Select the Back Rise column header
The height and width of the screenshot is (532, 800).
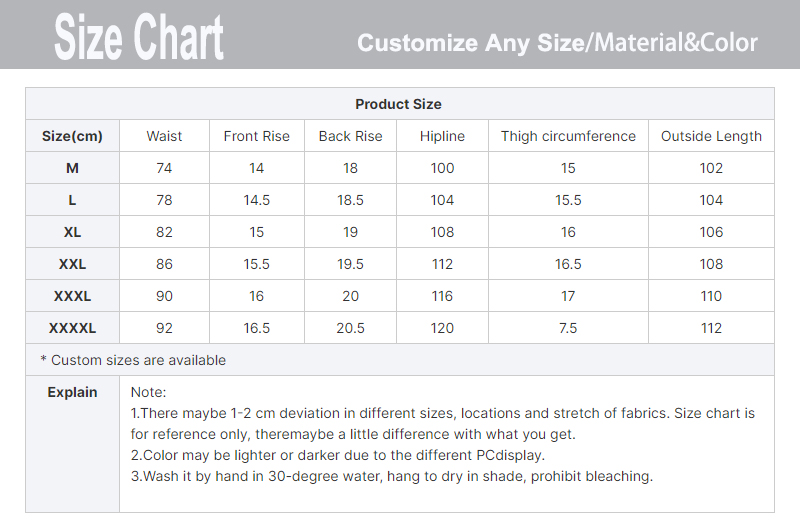click(x=351, y=136)
